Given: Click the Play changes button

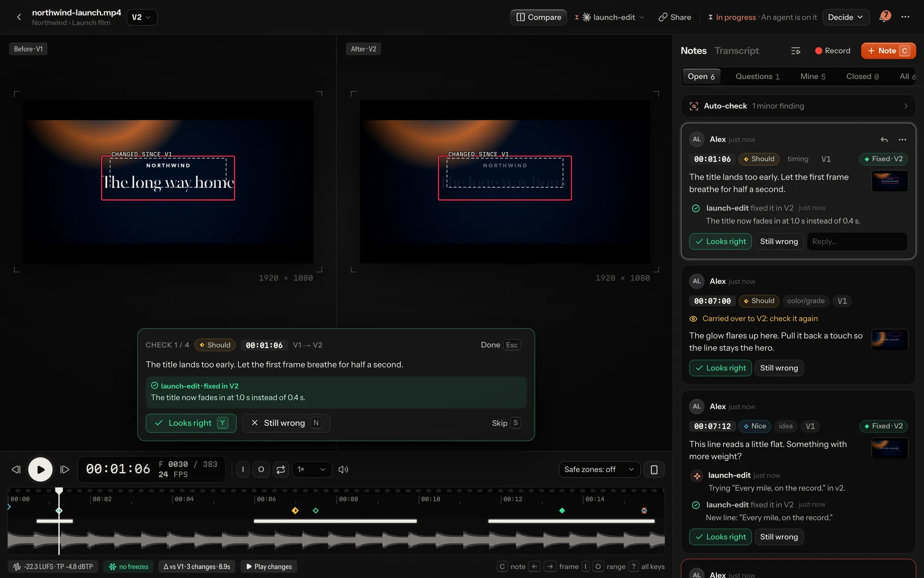Looking at the screenshot, I should [x=269, y=566].
